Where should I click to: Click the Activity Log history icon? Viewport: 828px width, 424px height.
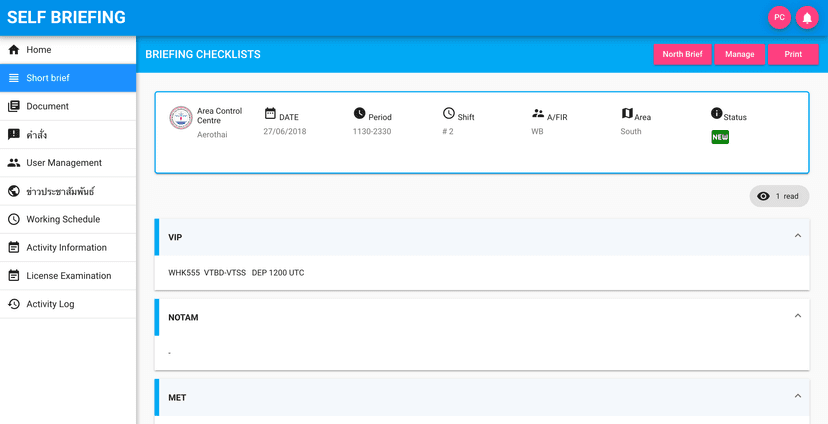(14, 304)
